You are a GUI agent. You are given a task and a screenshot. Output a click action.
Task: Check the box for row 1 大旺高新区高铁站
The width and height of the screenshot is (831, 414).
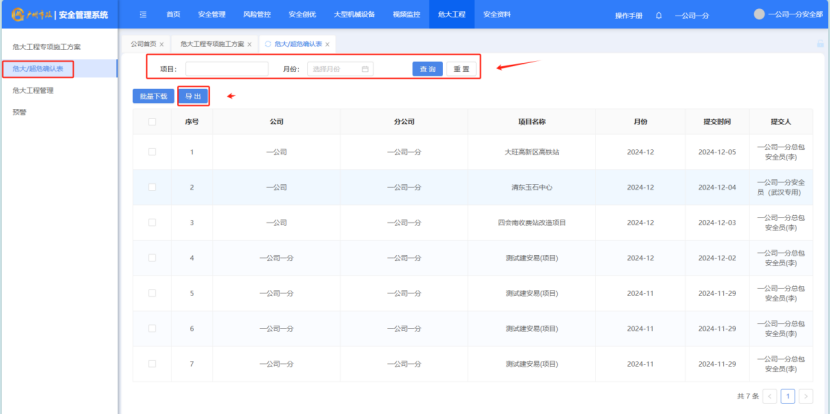click(x=152, y=152)
